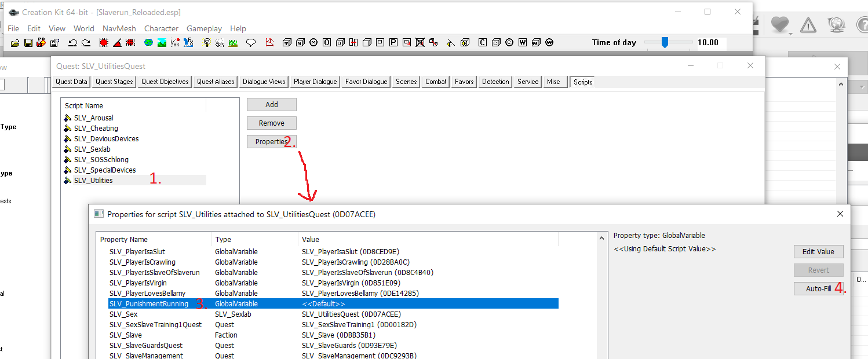Select the Snap to Angle icon
Image resolution: width=868 pixels, height=359 pixels.
click(x=118, y=42)
